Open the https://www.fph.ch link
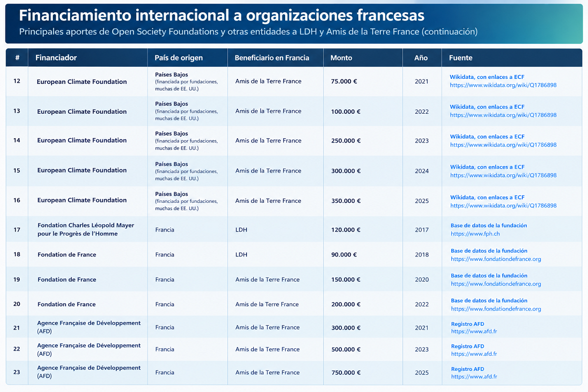The image size is (588, 392). click(x=475, y=234)
